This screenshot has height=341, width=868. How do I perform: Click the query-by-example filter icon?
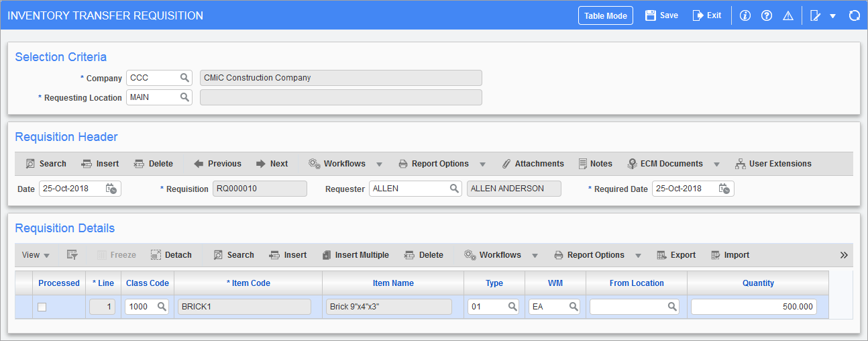point(72,255)
